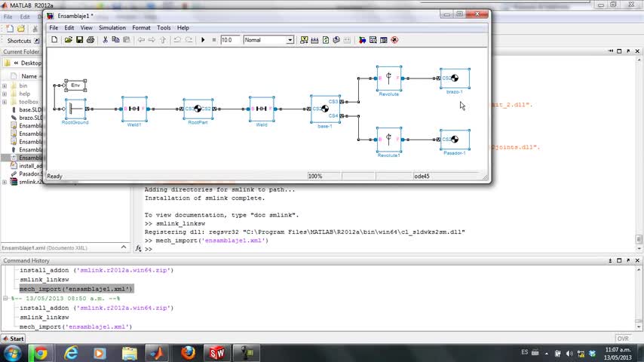Go up to parent system
The image size is (644, 362).
[x=163, y=40]
